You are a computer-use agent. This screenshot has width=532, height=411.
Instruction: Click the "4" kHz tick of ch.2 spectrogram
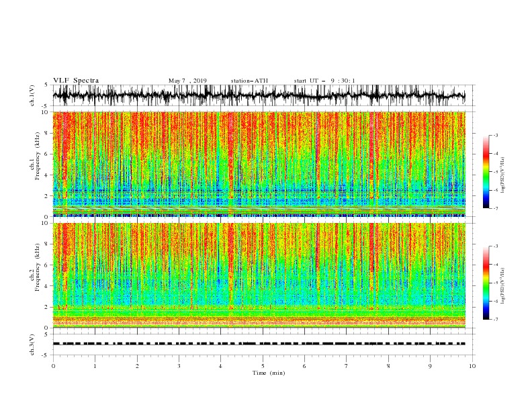(46, 286)
